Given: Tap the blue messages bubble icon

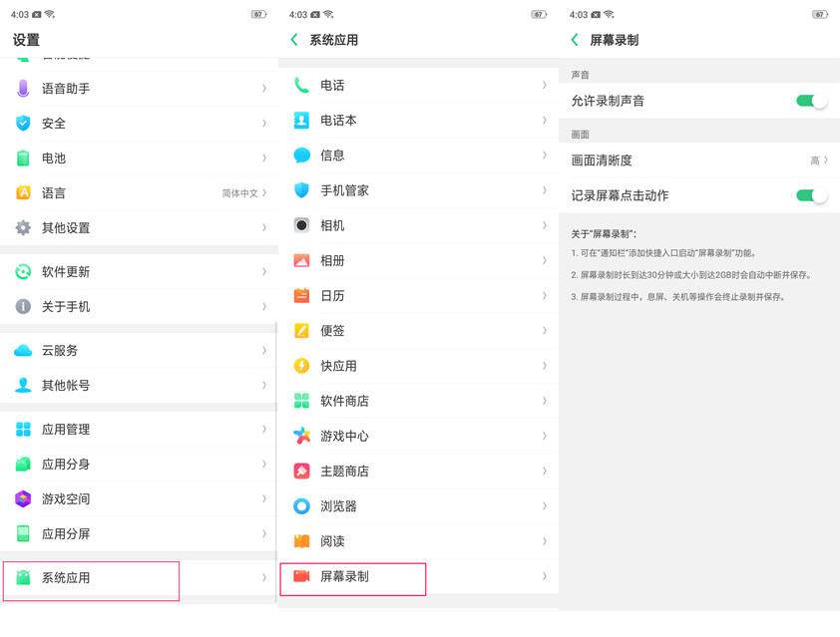Looking at the screenshot, I should 301,156.
